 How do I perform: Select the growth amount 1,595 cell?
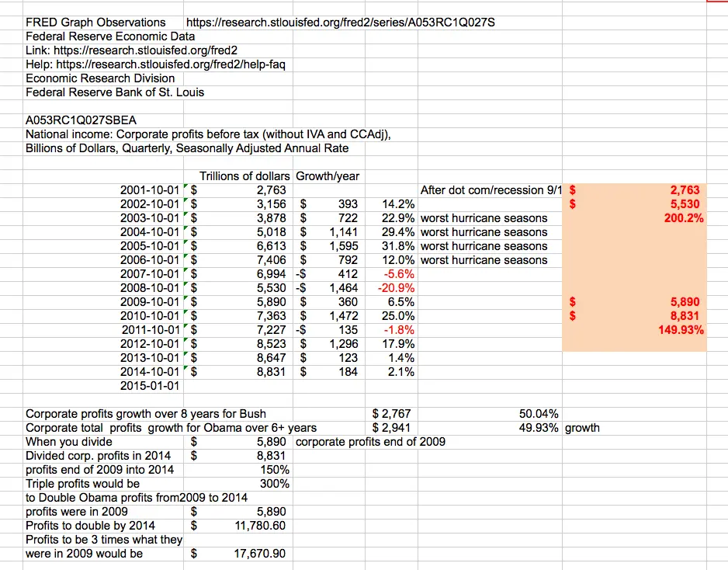coord(344,245)
